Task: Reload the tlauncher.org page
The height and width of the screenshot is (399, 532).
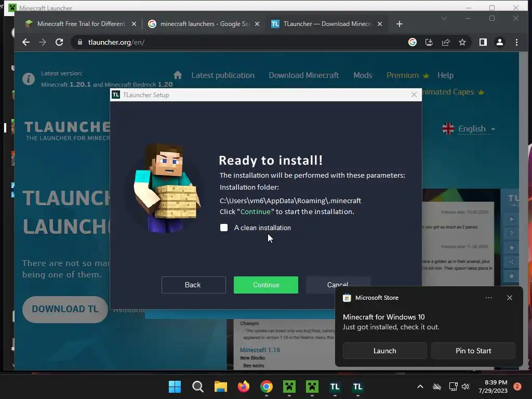Action: pos(59,43)
